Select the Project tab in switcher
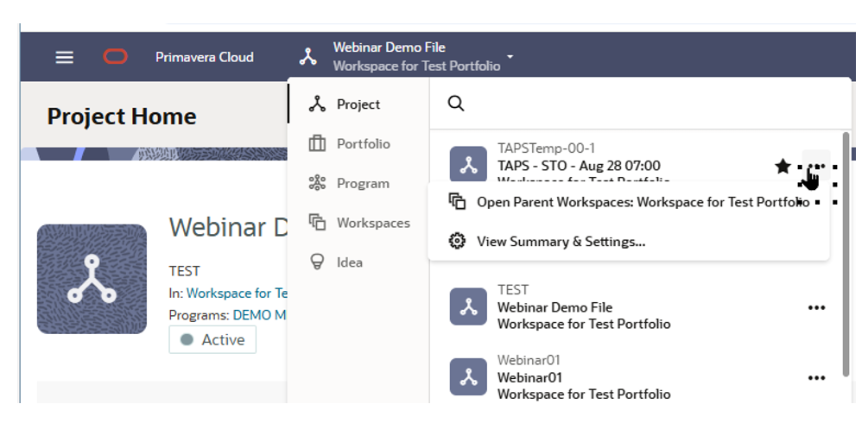 pos(358,104)
